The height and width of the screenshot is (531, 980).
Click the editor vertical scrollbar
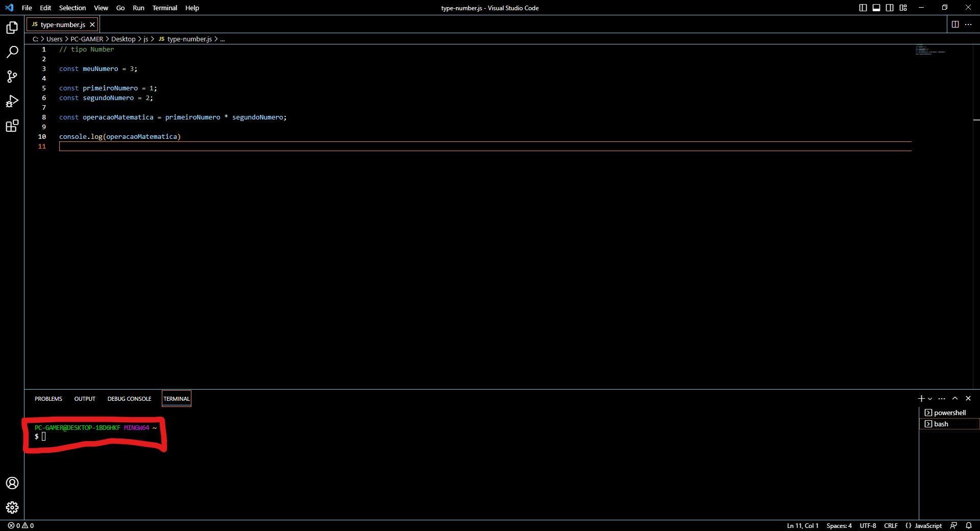[x=976, y=216]
